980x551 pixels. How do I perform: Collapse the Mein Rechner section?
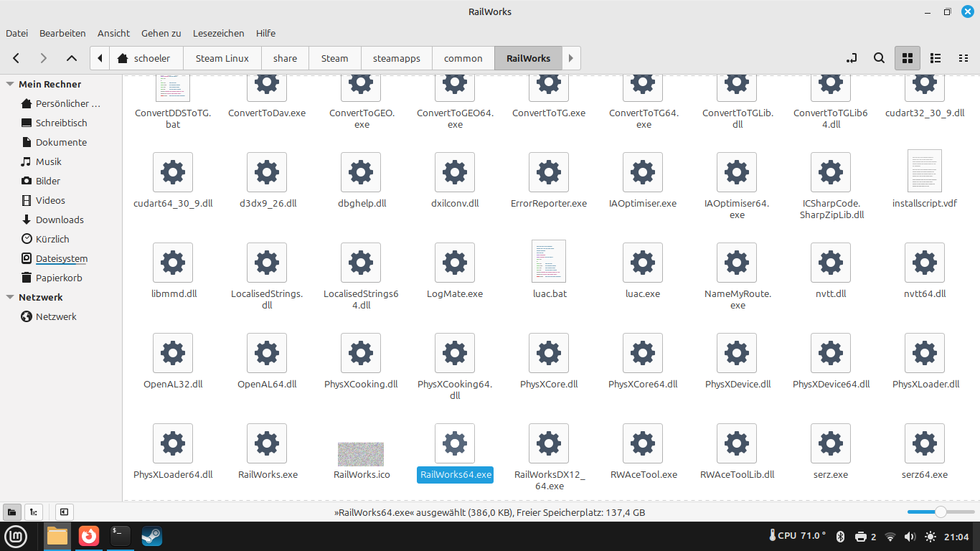click(x=10, y=84)
